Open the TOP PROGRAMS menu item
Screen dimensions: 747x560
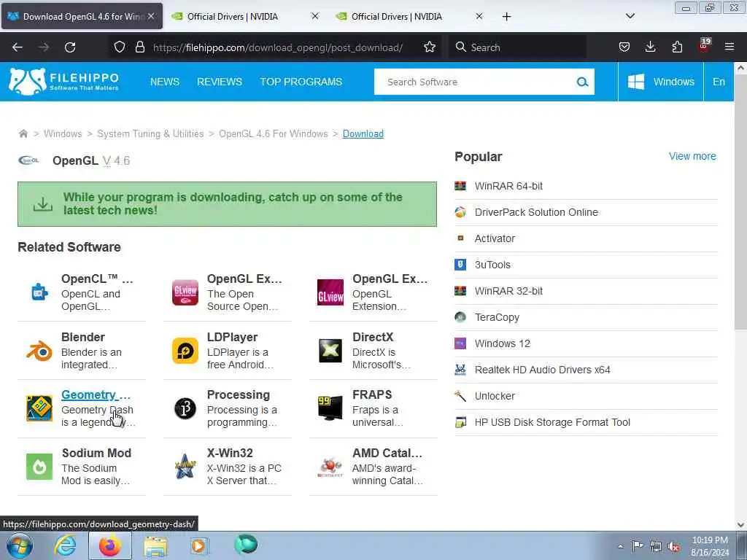pos(301,82)
